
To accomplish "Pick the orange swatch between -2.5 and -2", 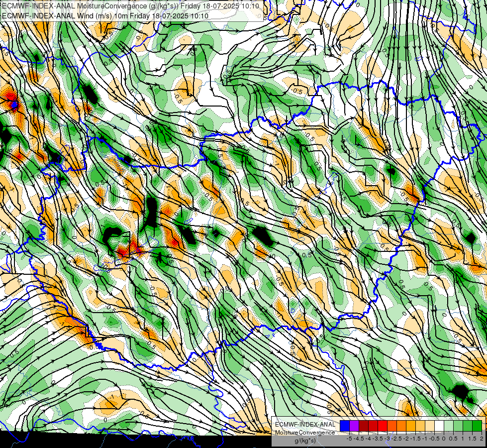I will pos(401,426).
